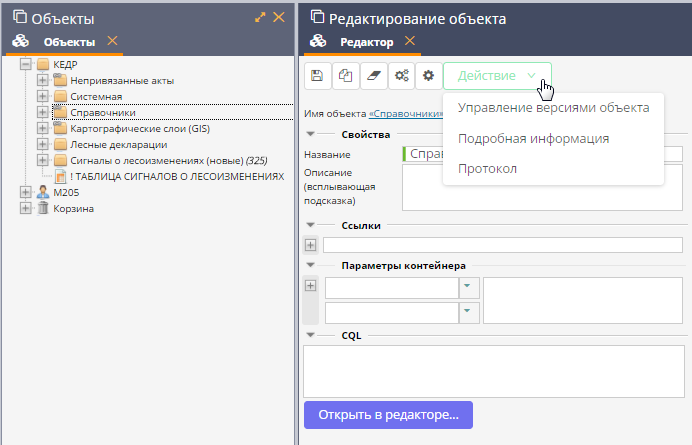Expand the Objects panel with arrows icon

[261, 17]
